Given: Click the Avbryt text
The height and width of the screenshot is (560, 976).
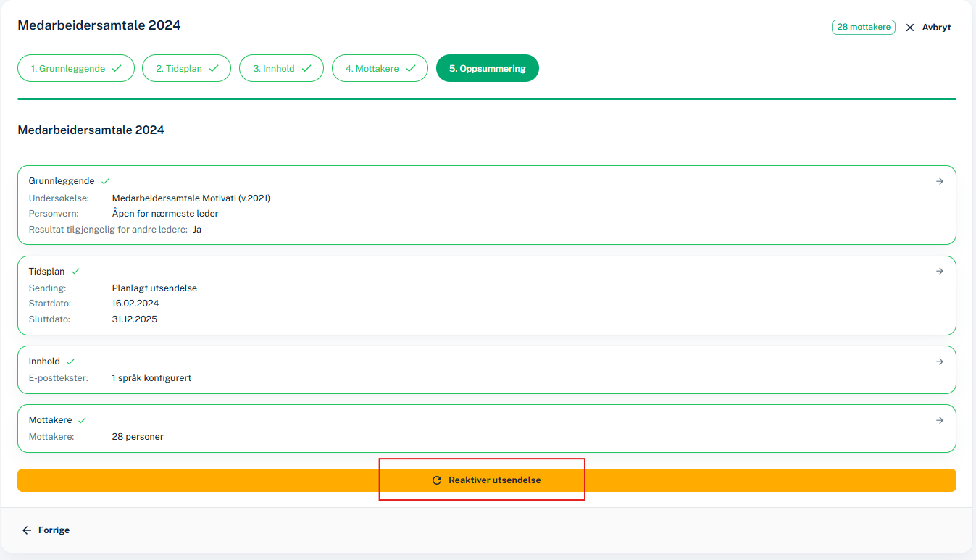Looking at the screenshot, I should pyautogui.click(x=936, y=28).
